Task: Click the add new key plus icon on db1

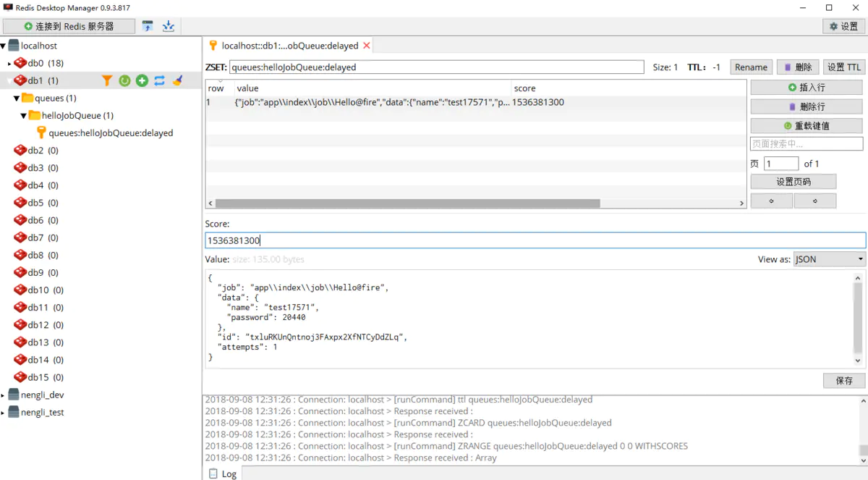Action: pyautogui.click(x=142, y=80)
